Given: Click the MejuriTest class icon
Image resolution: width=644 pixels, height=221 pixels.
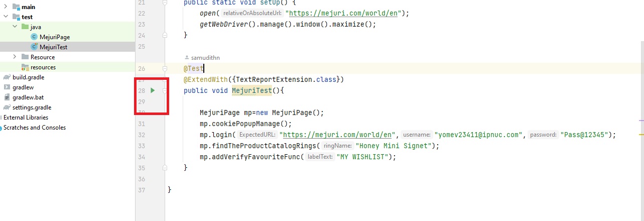Looking at the screenshot, I should 34,47.
